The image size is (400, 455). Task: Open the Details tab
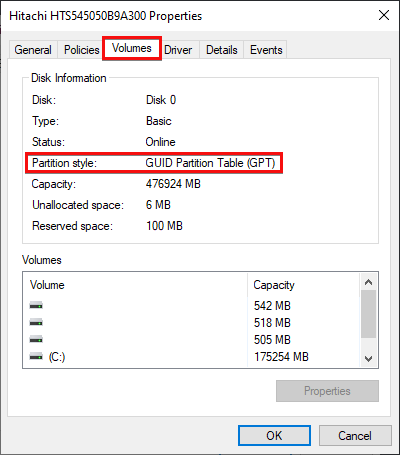(x=222, y=50)
